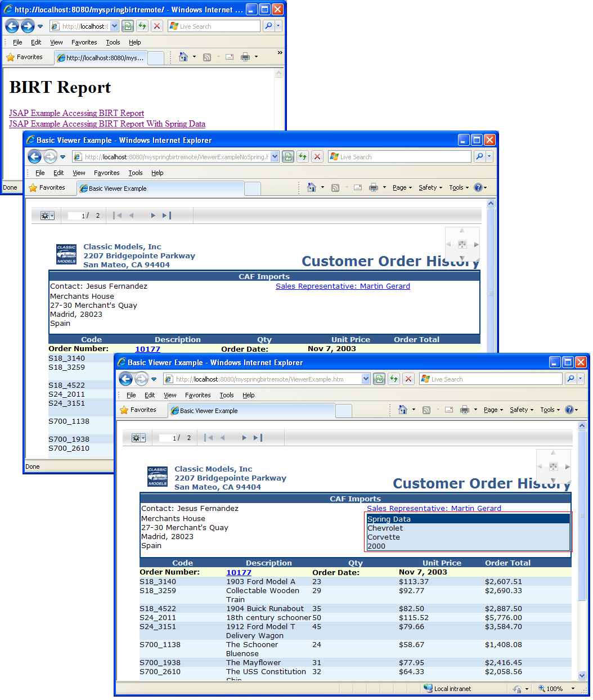Open the File menu in the front window
Image resolution: width=593 pixels, height=700 pixels.
tap(131, 395)
